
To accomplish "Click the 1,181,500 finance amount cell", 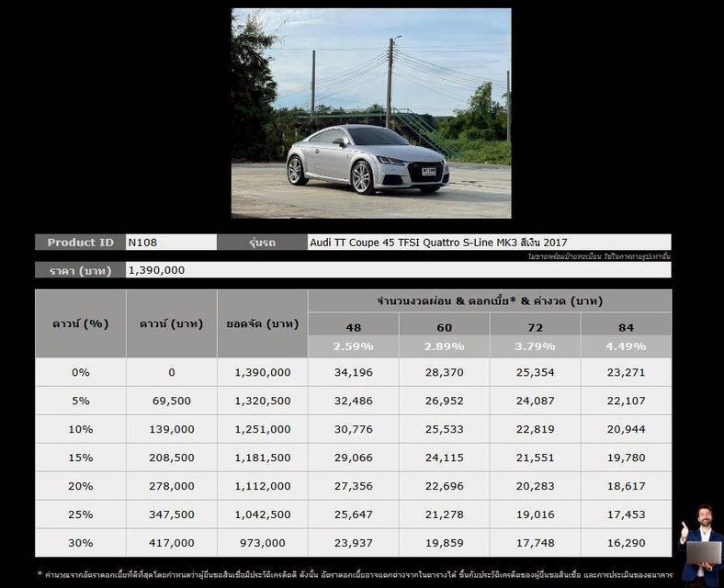I will click(x=262, y=458).
